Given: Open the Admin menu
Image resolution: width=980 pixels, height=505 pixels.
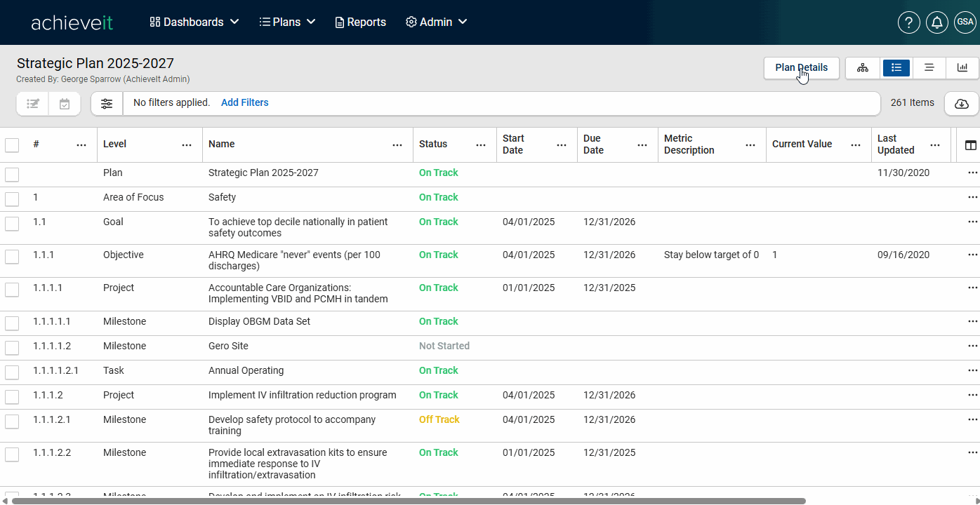Looking at the screenshot, I should (437, 22).
